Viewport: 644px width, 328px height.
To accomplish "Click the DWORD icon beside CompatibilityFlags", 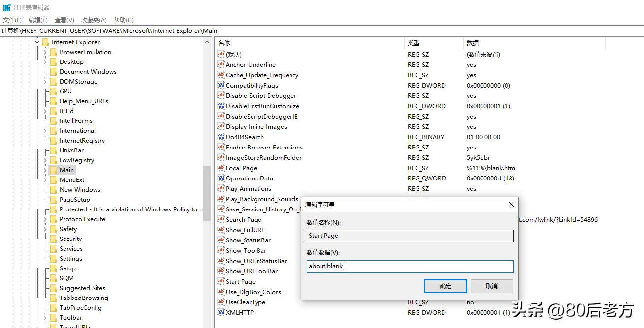I will click(221, 85).
